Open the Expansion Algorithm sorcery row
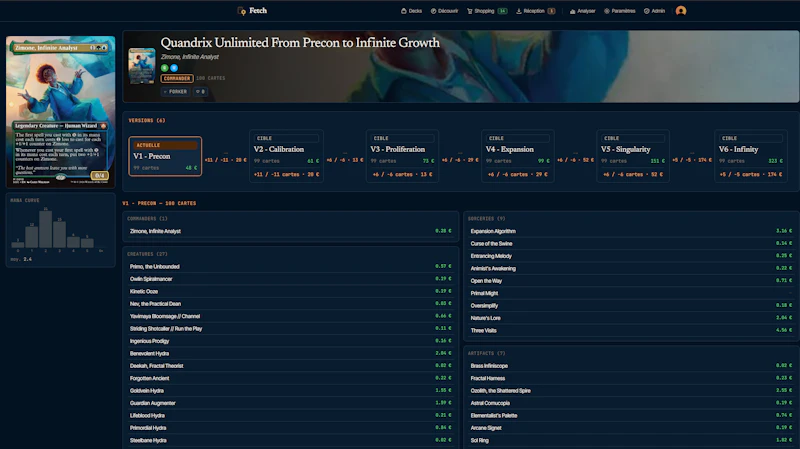 631,231
